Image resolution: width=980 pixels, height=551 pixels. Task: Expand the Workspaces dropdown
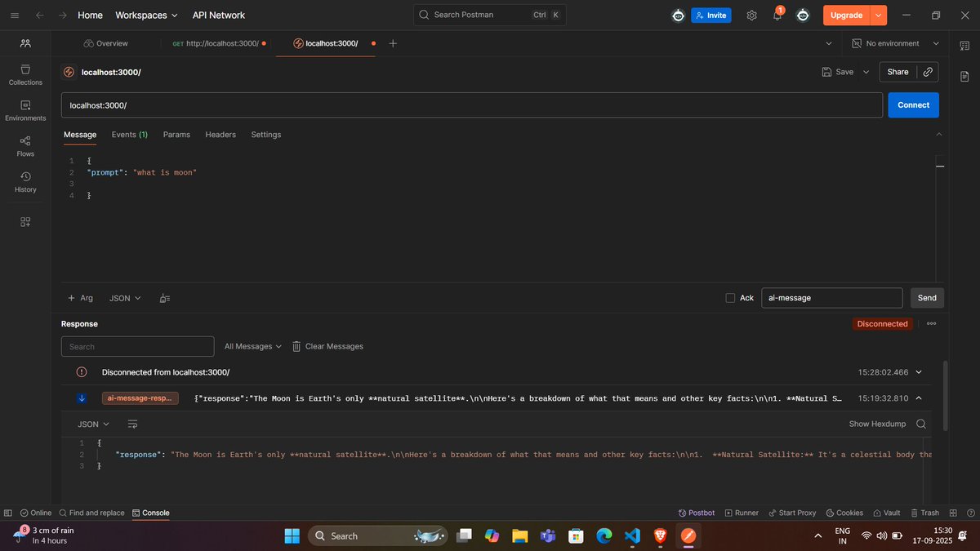(147, 15)
